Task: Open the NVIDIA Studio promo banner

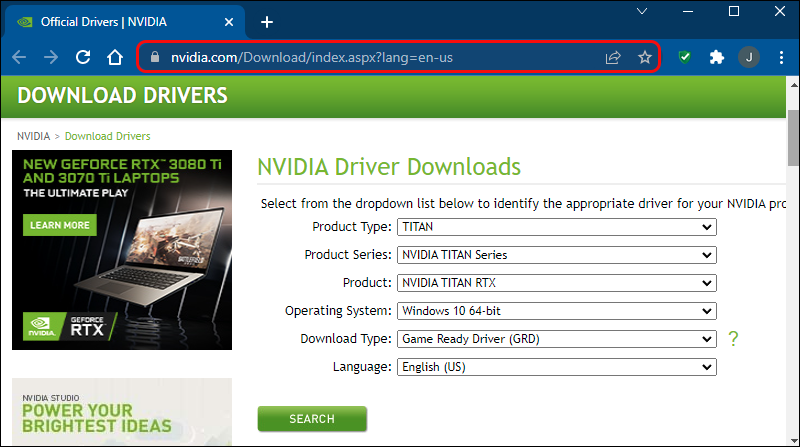Action: (x=122, y=411)
